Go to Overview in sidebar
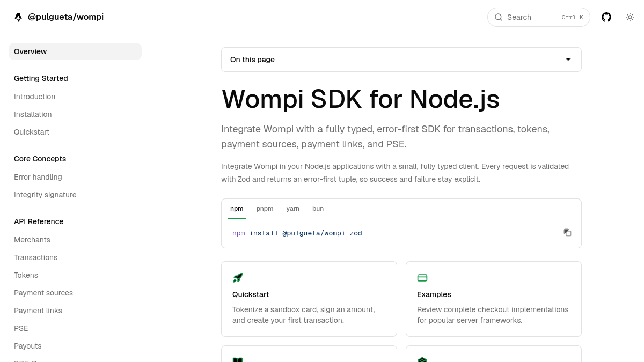This screenshot has width=644, height=362. 75,51
